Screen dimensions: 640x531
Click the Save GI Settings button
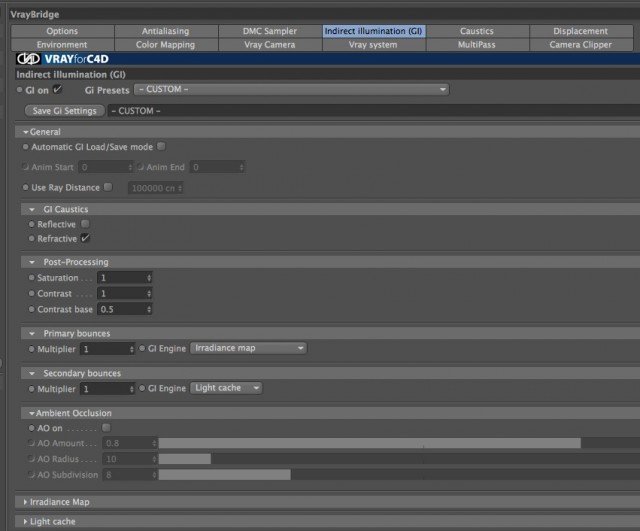point(64,111)
